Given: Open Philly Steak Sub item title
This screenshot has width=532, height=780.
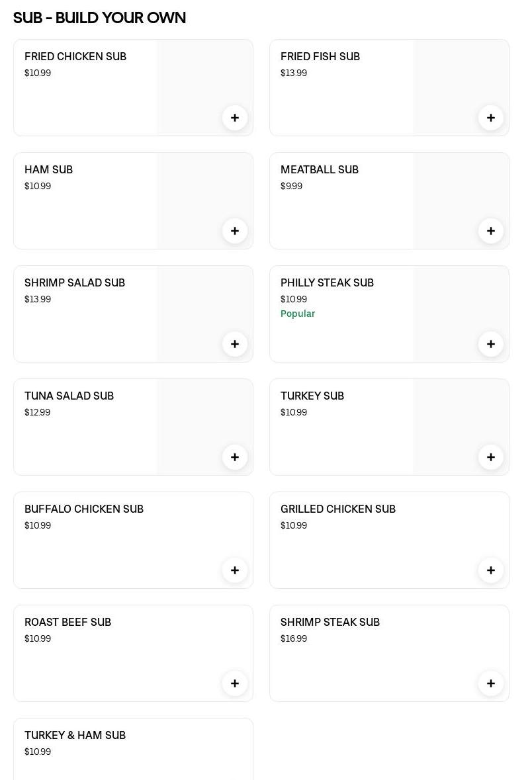Looking at the screenshot, I should (327, 283).
